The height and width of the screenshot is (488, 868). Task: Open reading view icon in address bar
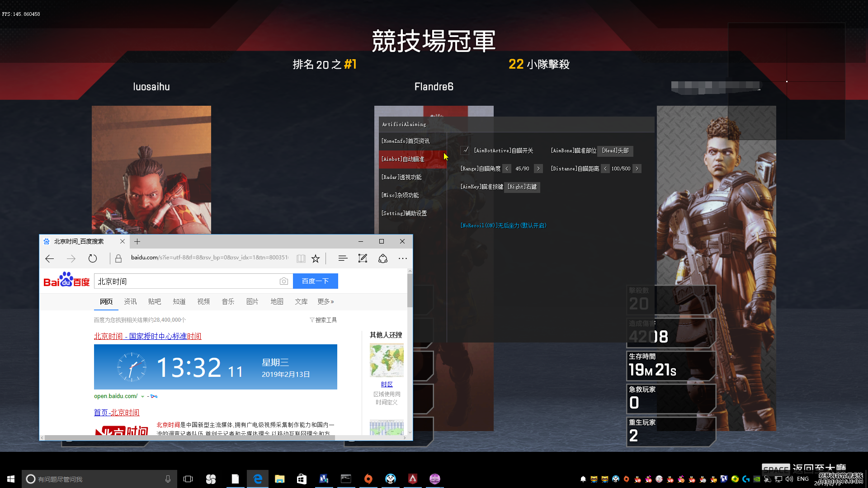[301, 258]
